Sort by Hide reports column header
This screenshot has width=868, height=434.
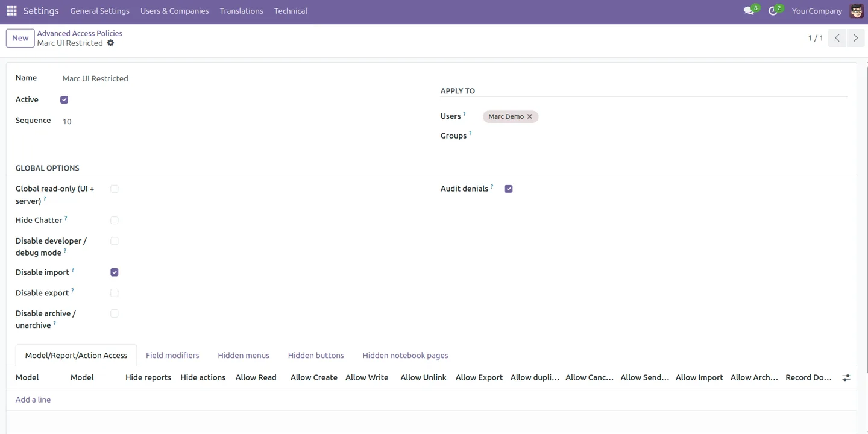[x=148, y=377]
